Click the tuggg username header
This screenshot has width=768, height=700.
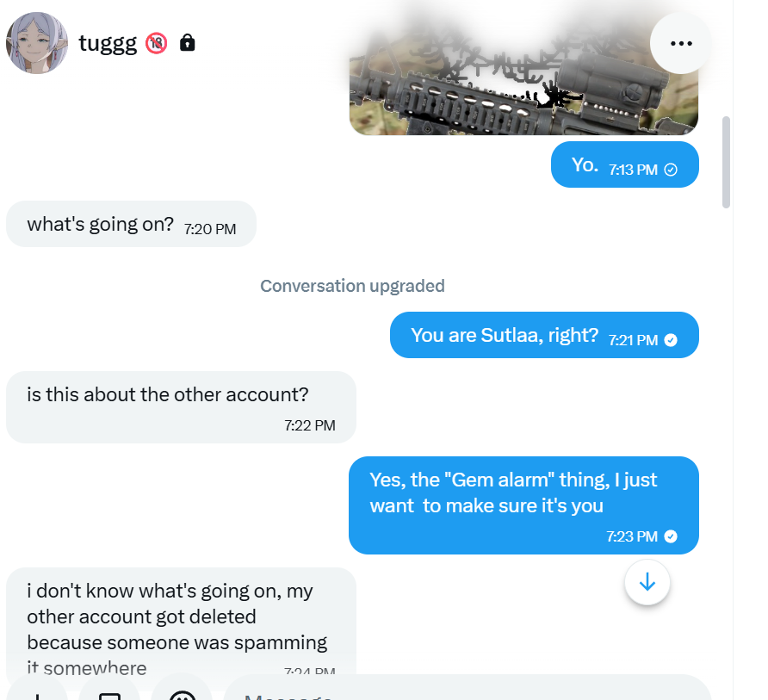click(x=108, y=43)
